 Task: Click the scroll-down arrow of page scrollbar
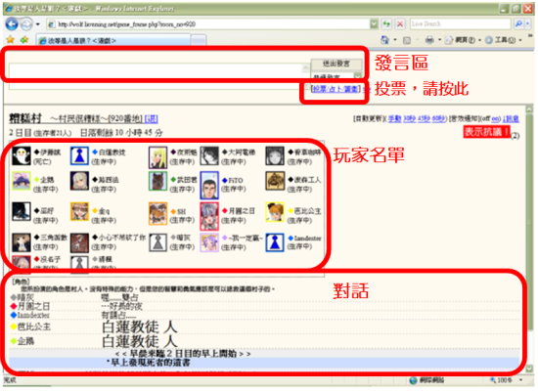pyautogui.click(x=529, y=369)
